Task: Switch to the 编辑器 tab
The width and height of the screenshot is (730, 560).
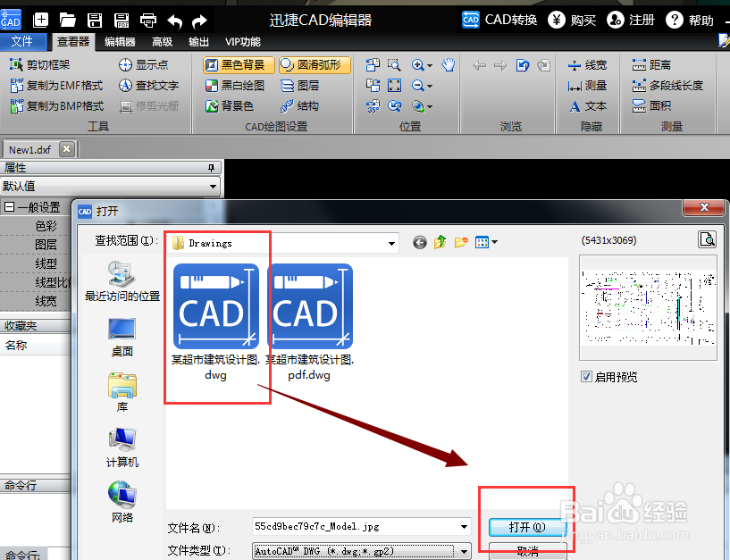Action: 120,42
